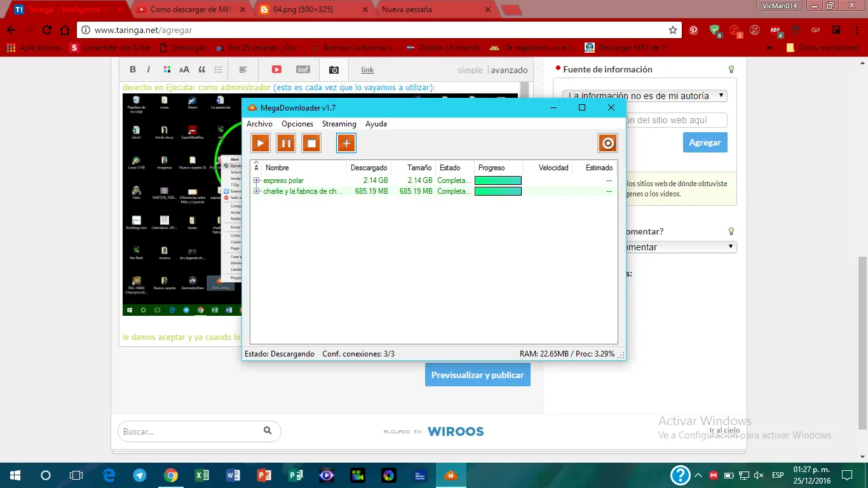This screenshot has width=868, height=488.
Task: Sort the download list by Nombre column
Action: click(x=304, y=168)
